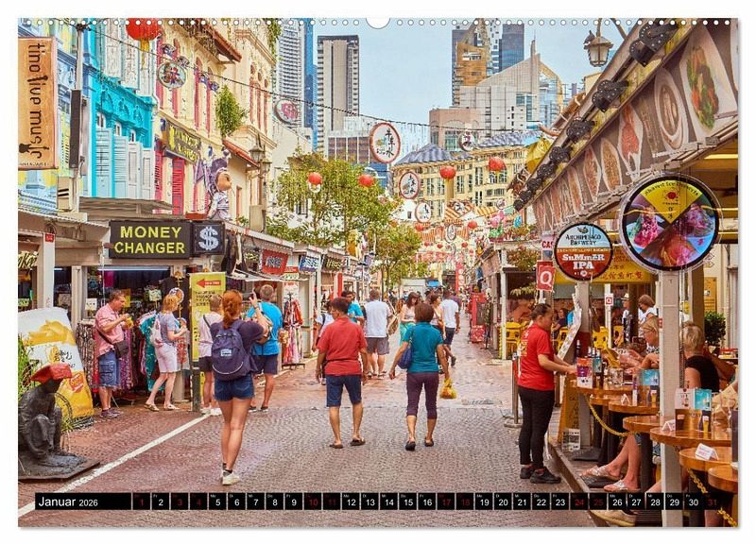
Task: Select day 7 in the calendar strip
Action: (255, 502)
